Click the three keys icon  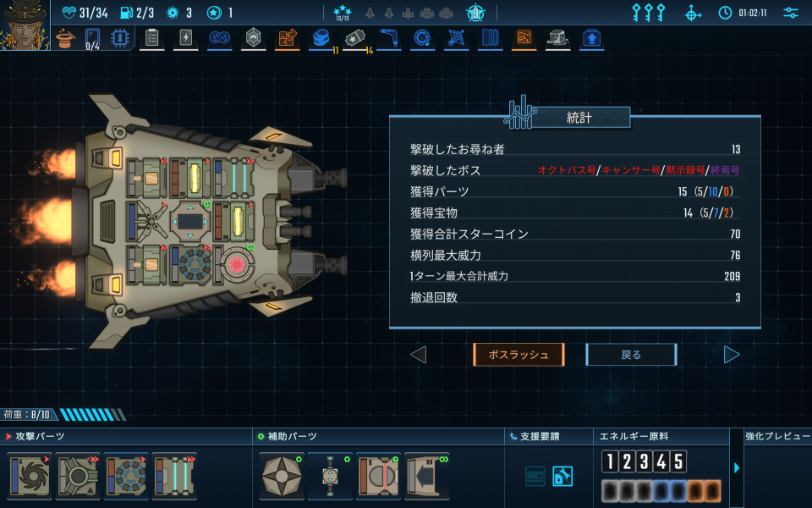[649, 13]
